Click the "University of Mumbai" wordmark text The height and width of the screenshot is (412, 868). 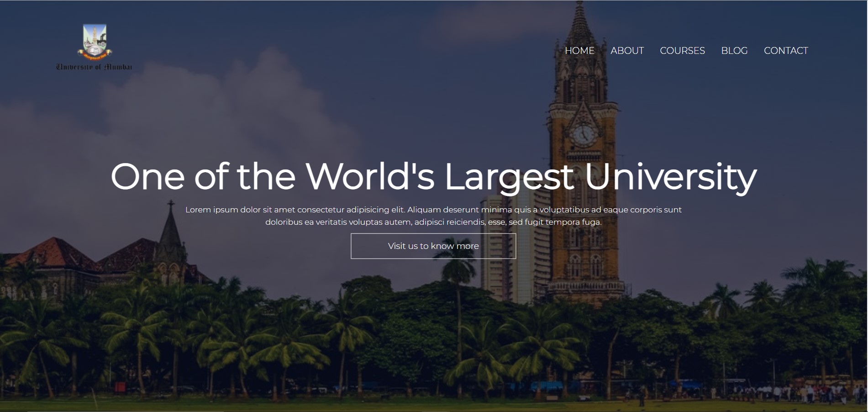tap(94, 66)
